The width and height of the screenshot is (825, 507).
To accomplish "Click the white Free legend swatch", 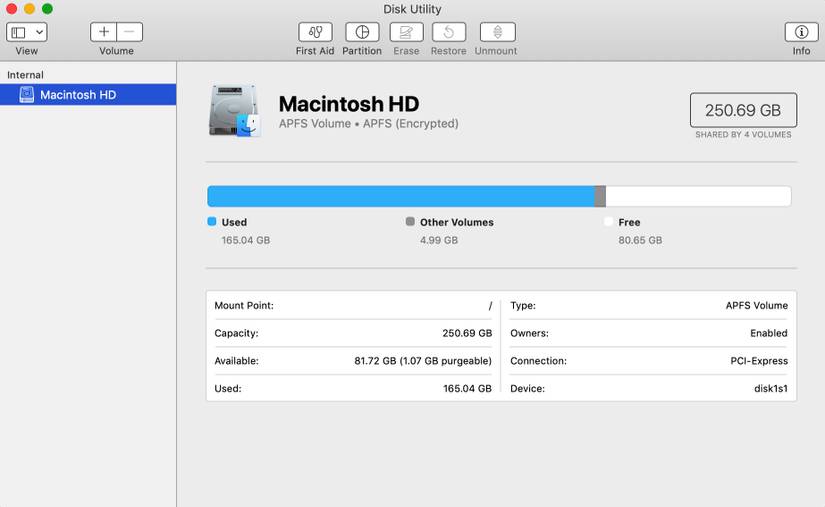I will [x=609, y=221].
